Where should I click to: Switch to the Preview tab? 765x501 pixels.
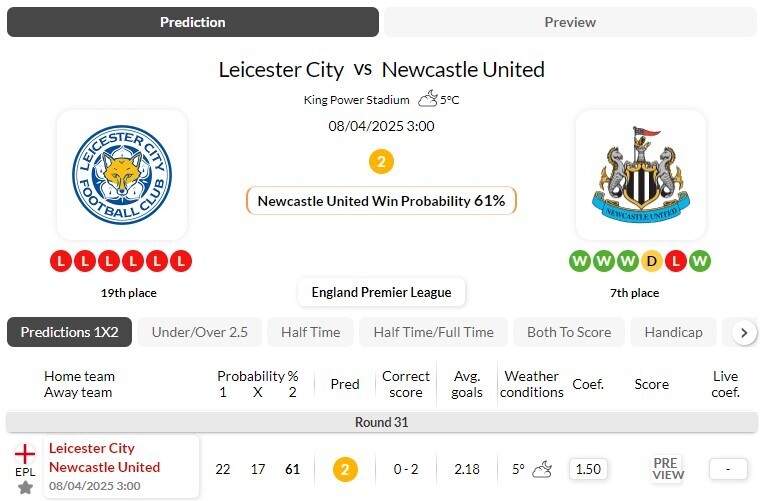pyautogui.click(x=570, y=22)
